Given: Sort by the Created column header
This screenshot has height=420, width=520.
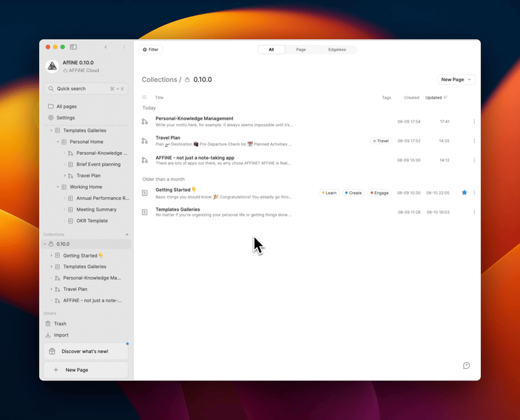Looking at the screenshot, I should (411, 98).
